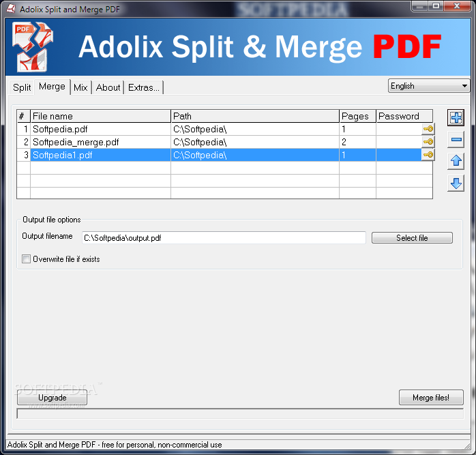Click the merge progress bar

[240, 413]
